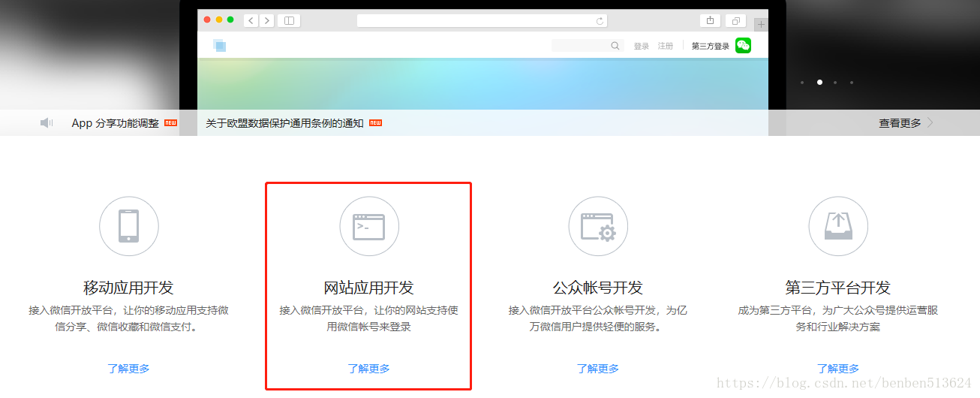This screenshot has width=980, height=398.
Task: Click description text starting 接入微信开发平台公众帐号开发
Action: click(598, 318)
